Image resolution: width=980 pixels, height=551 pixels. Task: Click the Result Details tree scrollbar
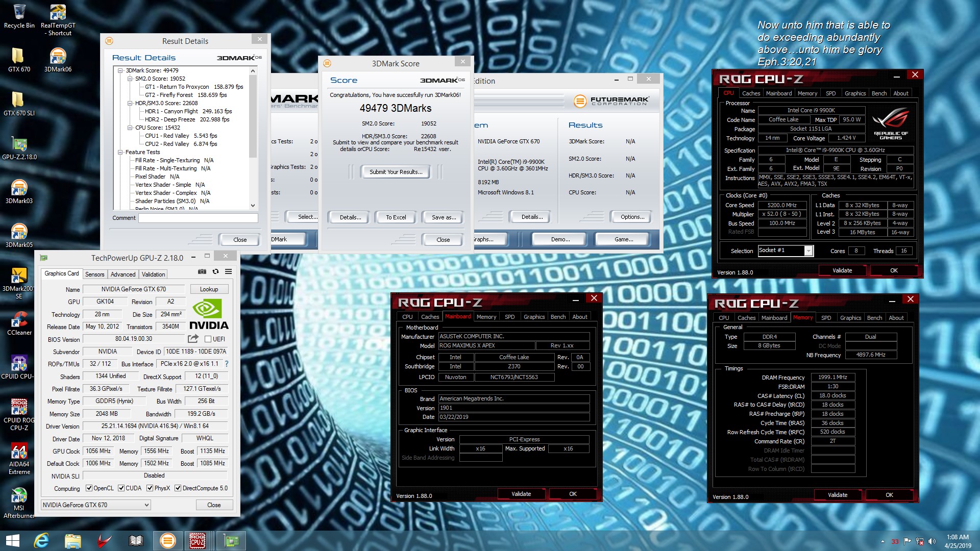[x=253, y=138]
